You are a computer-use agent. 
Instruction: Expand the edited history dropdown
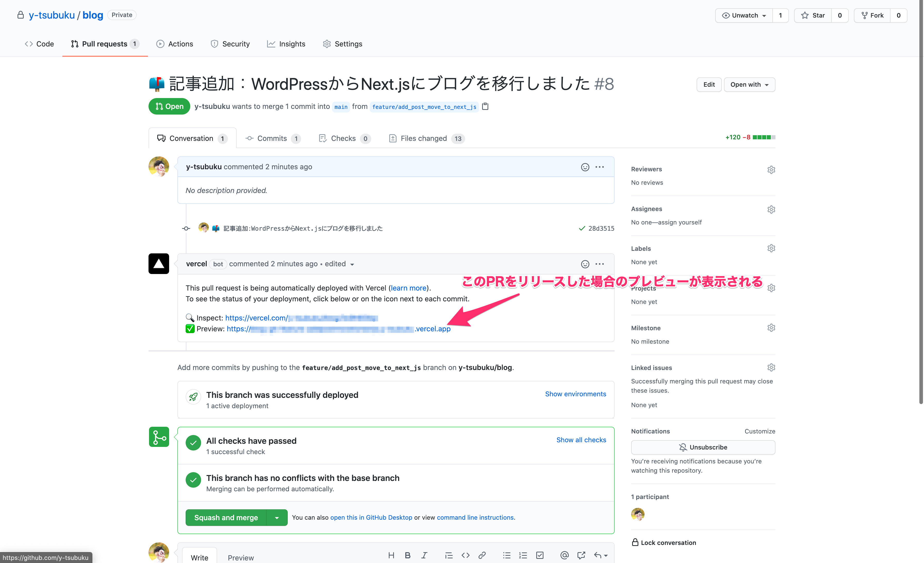(x=339, y=264)
